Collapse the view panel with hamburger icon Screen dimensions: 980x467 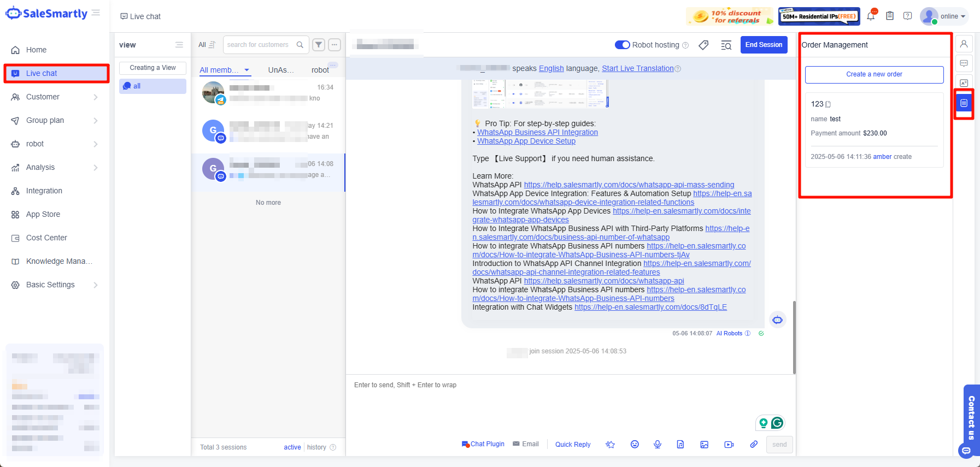click(x=179, y=45)
